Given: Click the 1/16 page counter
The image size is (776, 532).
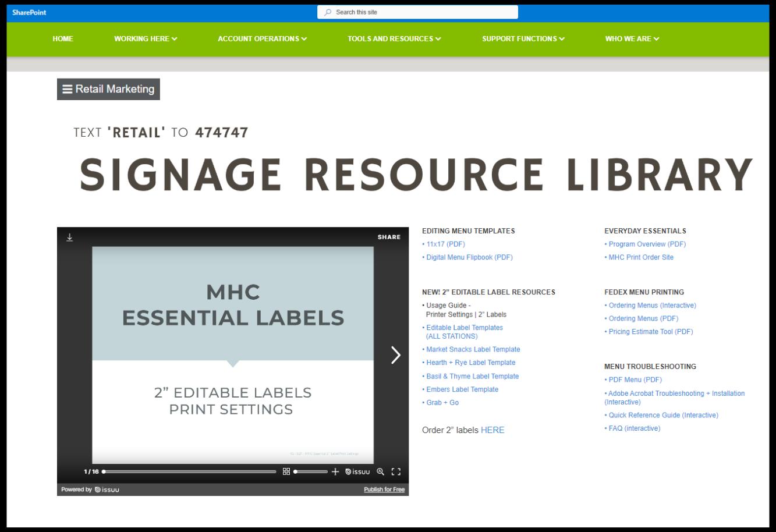Looking at the screenshot, I should tap(91, 471).
